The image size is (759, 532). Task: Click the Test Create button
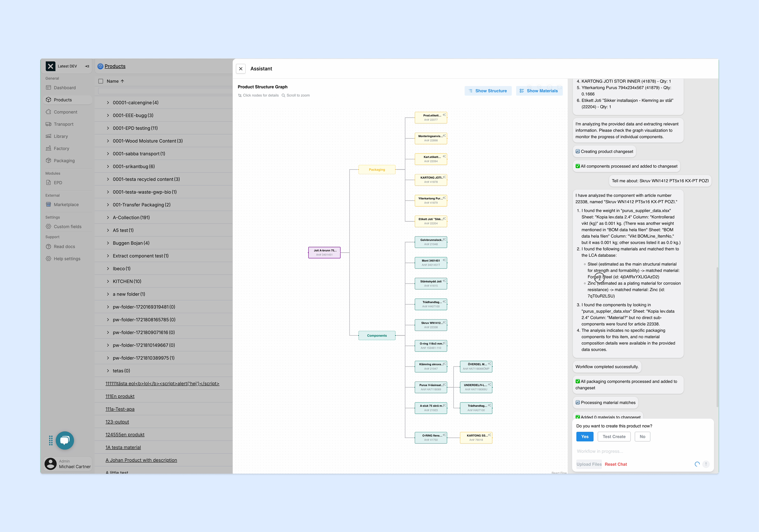(614, 437)
